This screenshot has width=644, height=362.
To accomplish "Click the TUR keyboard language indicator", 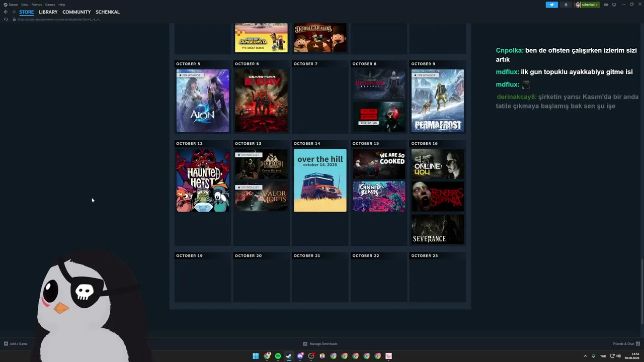I will pos(603,356).
